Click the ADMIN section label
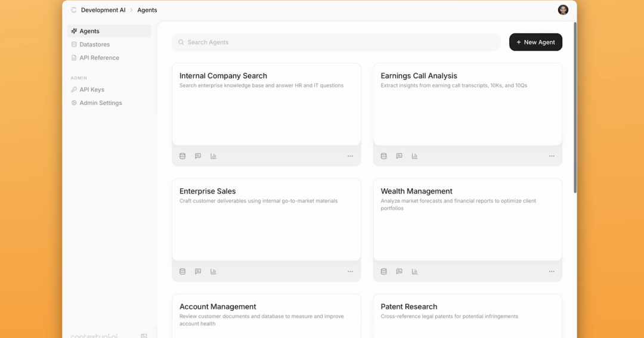644x338 pixels. click(79, 78)
